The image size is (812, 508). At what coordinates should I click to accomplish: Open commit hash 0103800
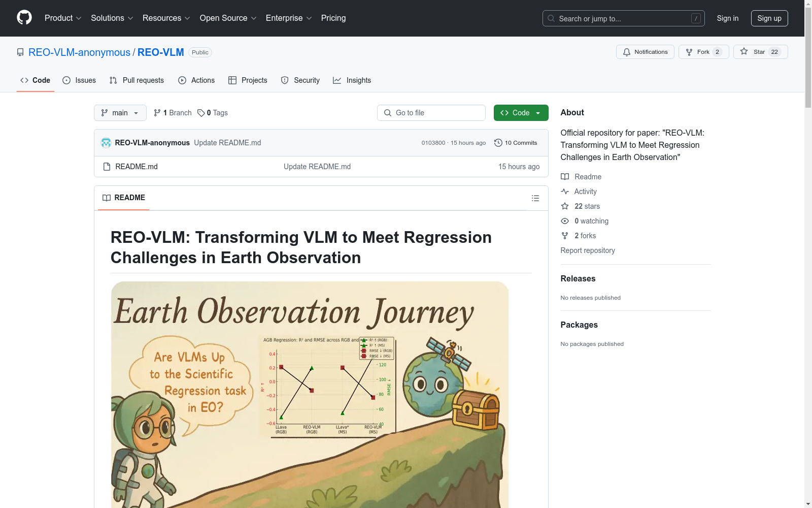(433, 143)
